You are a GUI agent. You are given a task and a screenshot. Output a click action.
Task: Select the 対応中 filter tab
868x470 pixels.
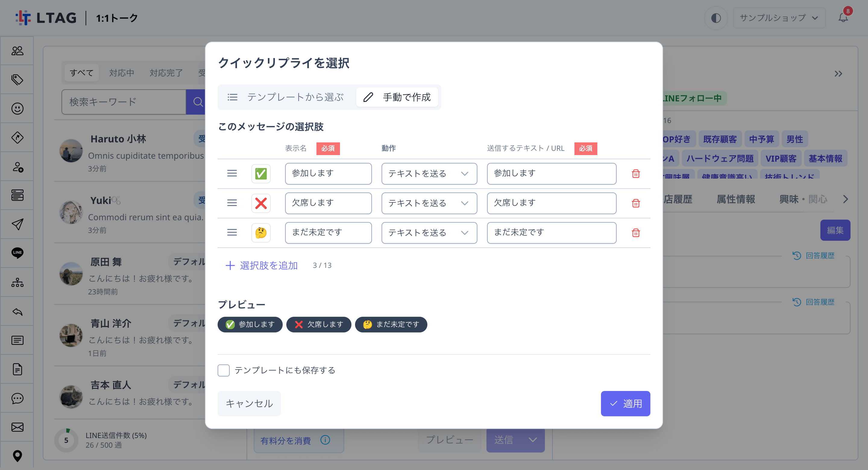(x=122, y=72)
